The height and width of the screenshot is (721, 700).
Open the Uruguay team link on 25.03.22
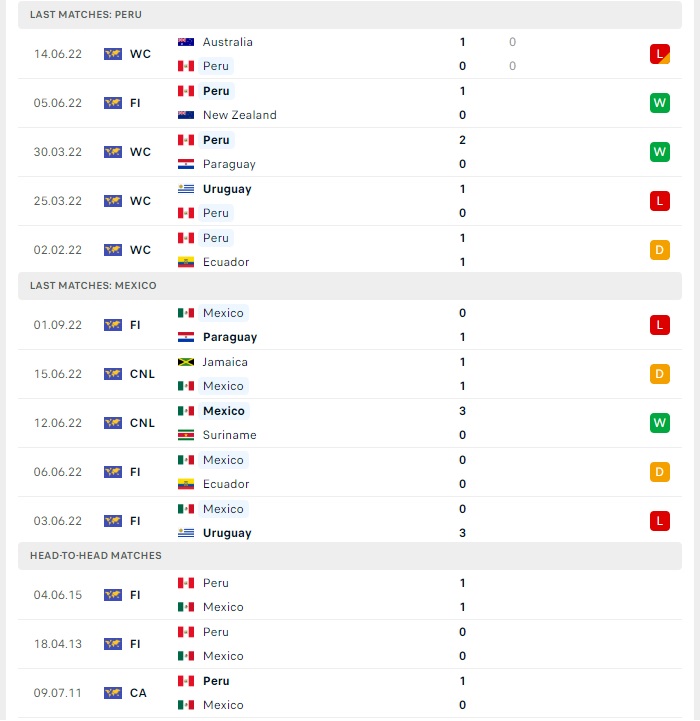tap(227, 189)
